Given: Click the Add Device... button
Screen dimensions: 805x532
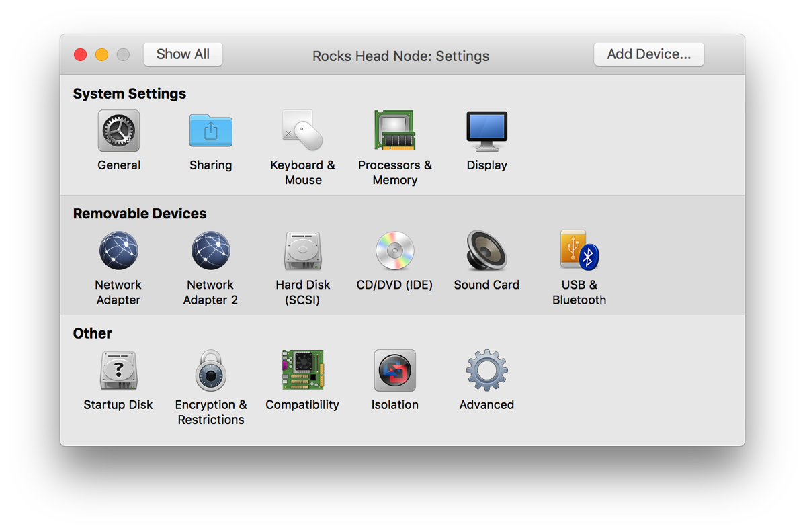Looking at the screenshot, I should point(649,54).
